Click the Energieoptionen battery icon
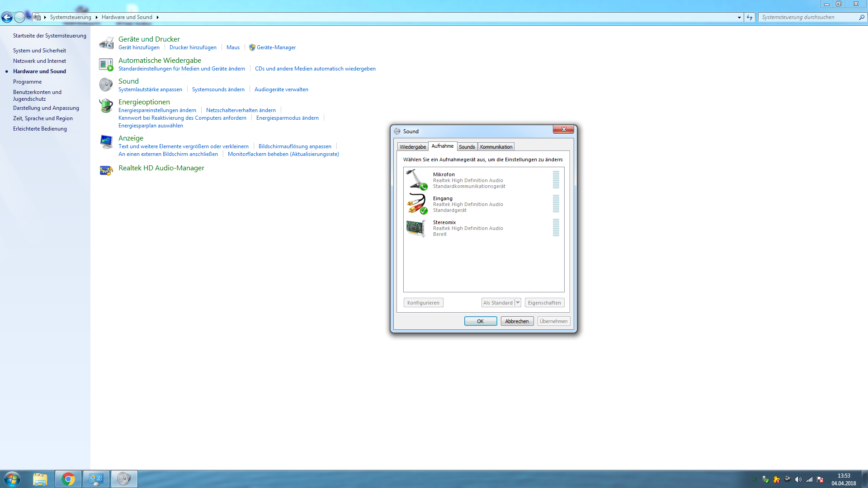 pyautogui.click(x=106, y=106)
